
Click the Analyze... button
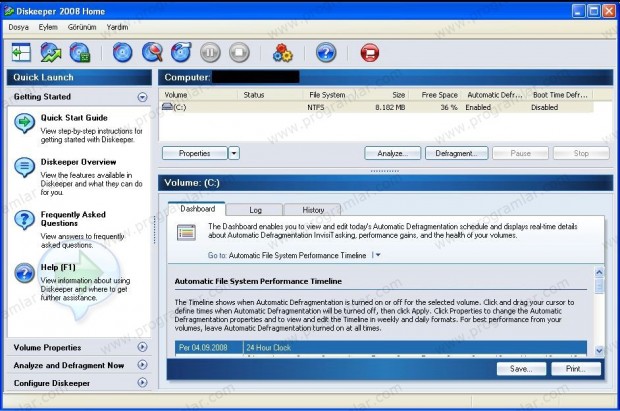click(393, 153)
